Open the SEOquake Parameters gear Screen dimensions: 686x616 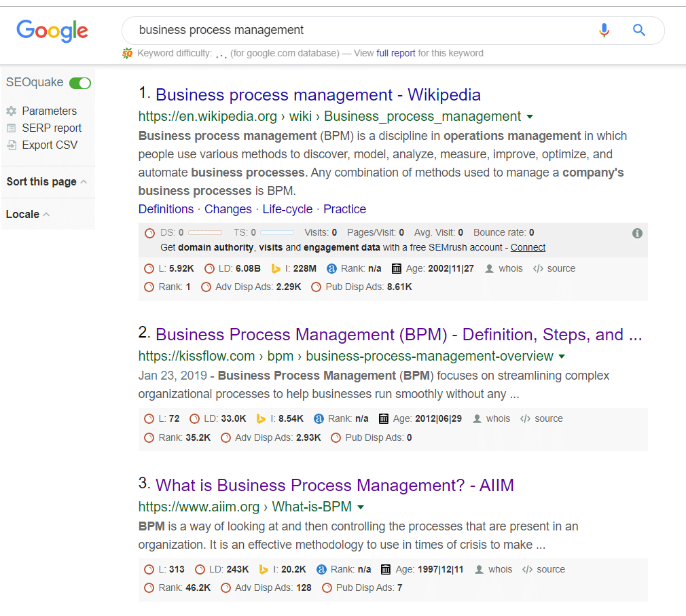pos(12,111)
